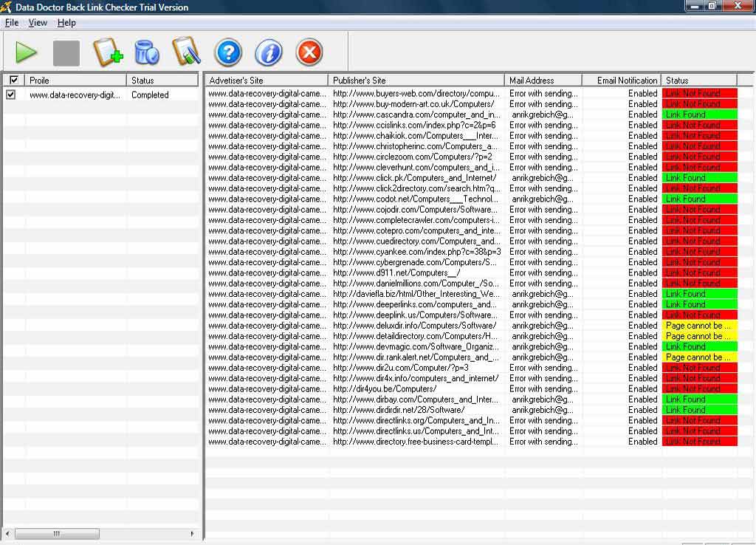
Task: Select the codot.net Computers row
Action: click(x=472, y=199)
